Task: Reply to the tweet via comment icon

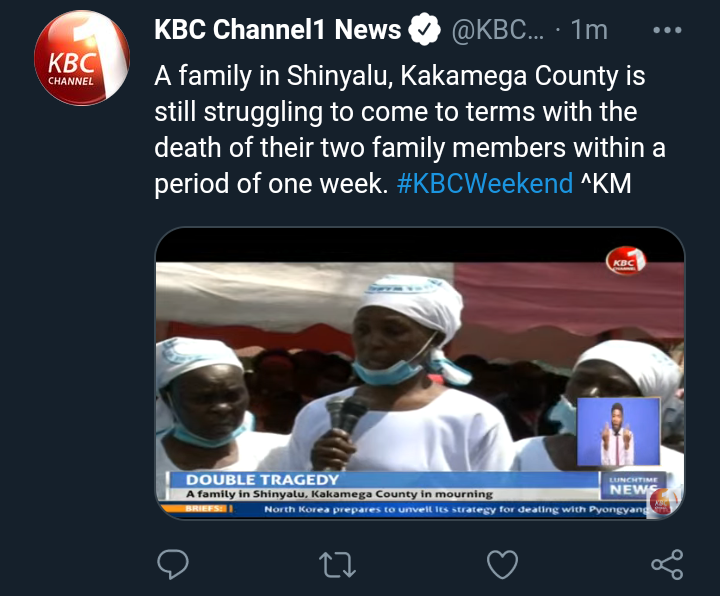Action: pyautogui.click(x=173, y=564)
